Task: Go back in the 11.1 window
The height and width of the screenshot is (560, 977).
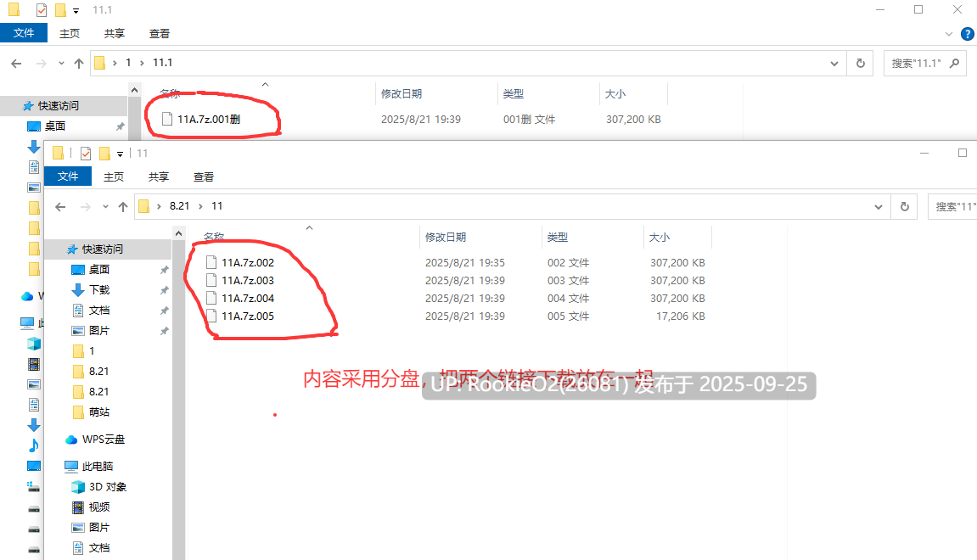Action: click(17, 63)
